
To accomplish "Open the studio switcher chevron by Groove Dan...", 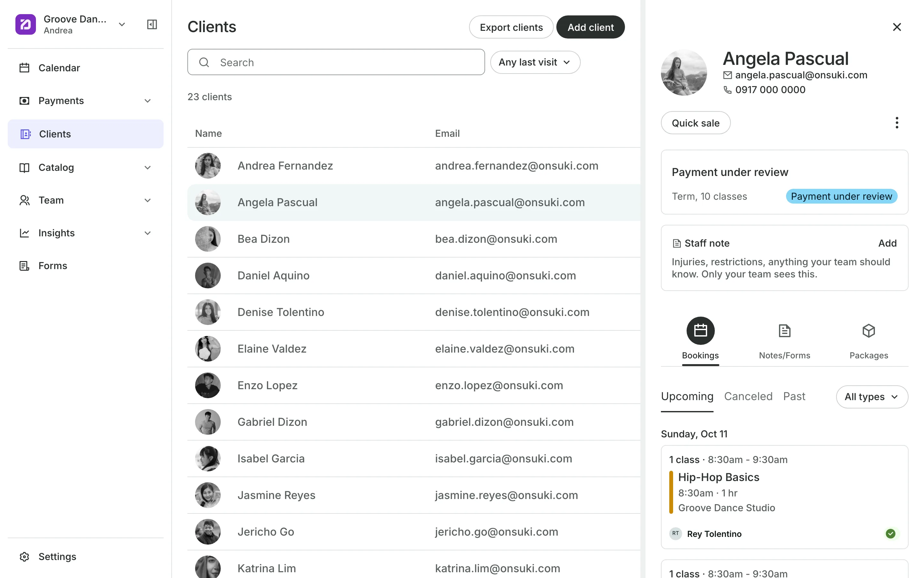I will tap(122, 24).
